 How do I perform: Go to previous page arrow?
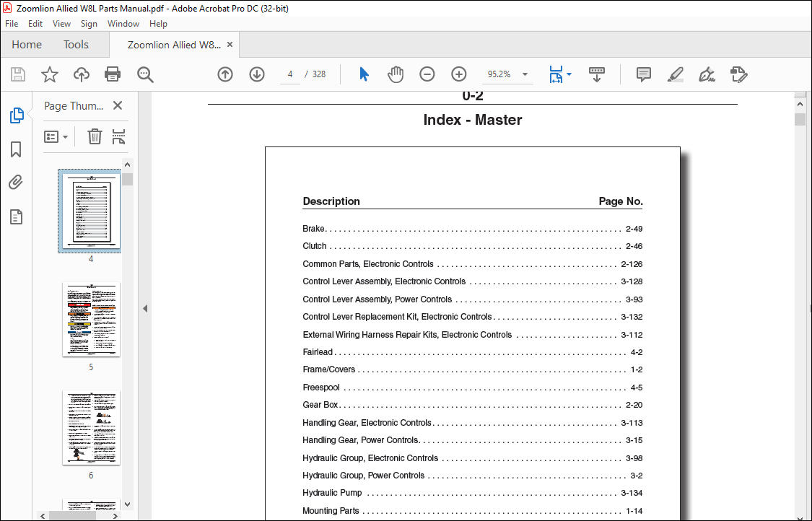pos(224,74)
